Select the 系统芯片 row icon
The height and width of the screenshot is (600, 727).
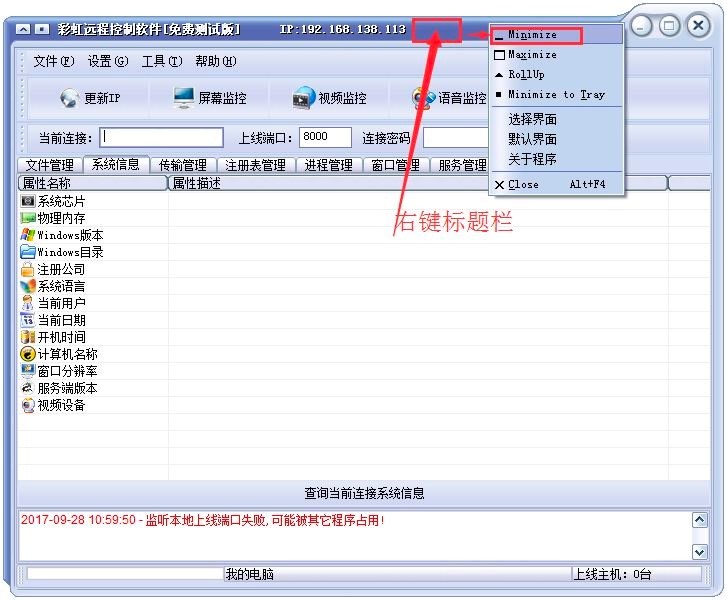tap(28, 201)
